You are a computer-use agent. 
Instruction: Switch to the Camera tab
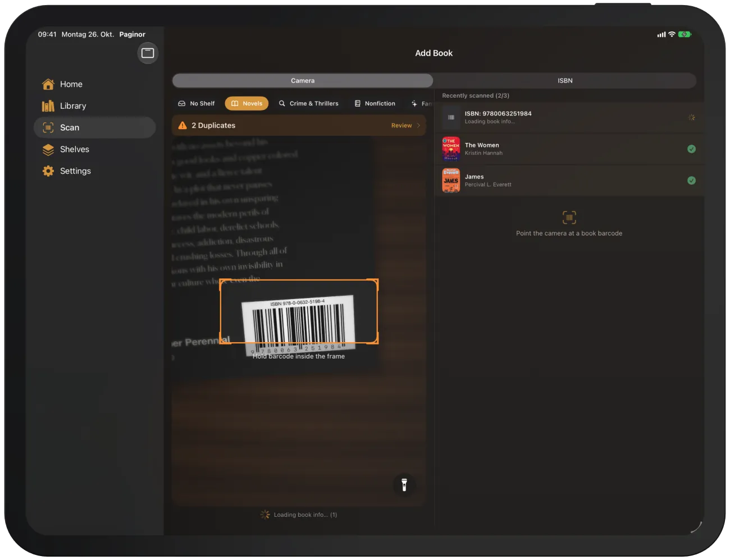[303, 81]
